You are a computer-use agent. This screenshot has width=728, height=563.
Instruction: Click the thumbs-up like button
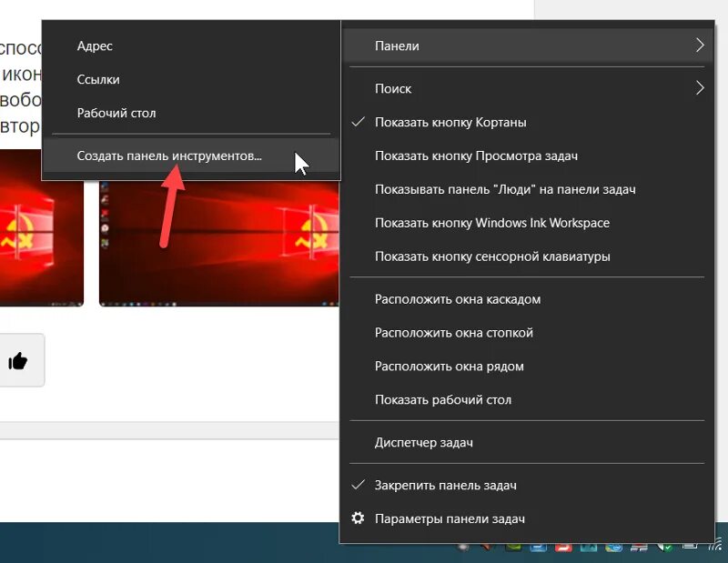point(18,360)
